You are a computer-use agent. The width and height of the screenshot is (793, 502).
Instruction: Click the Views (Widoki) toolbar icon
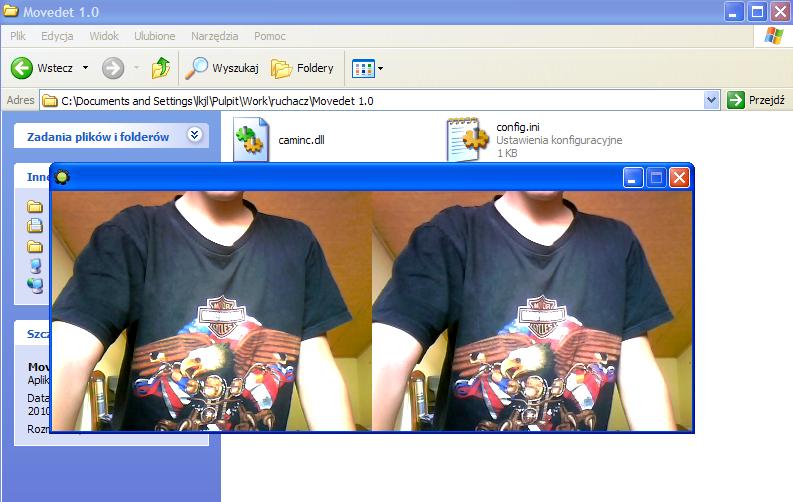(x=362, y=68)
